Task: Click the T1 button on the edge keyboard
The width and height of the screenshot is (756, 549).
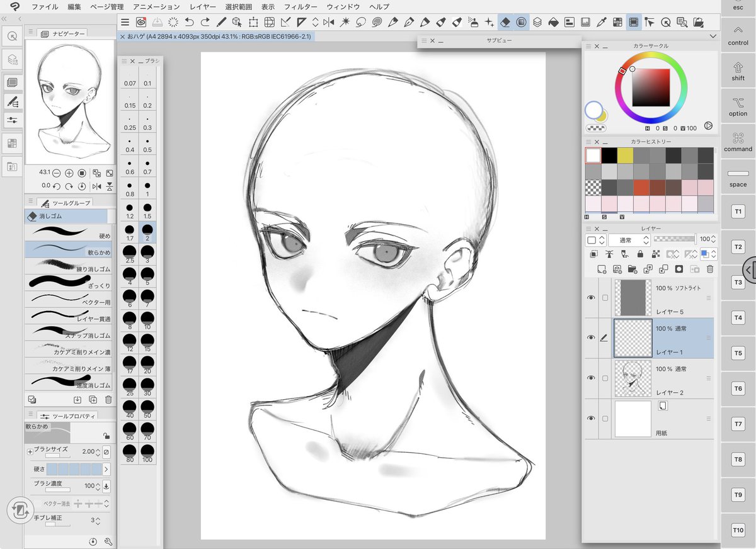Action: [738, 212]
